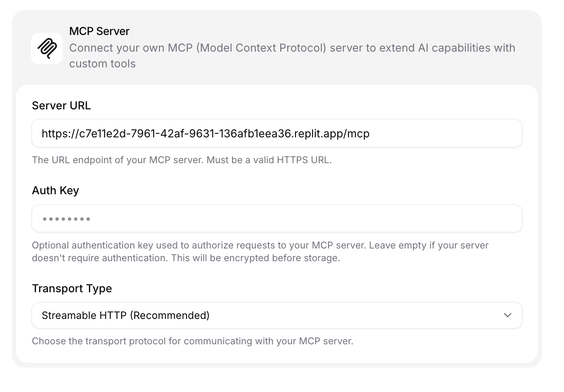Viewport: 564px width, 392px height.
Task: Focus the Server URL input field
Action: point(277,133)
